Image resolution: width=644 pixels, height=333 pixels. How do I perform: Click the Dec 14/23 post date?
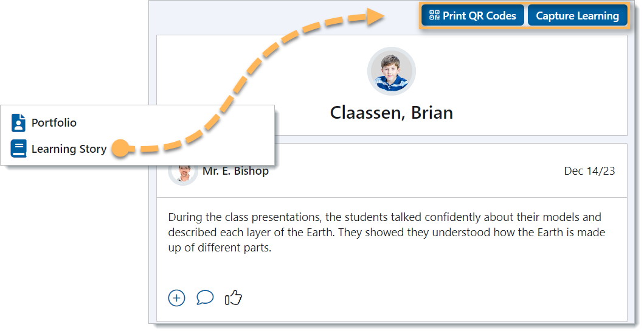pyautogui.click(x=589, y=171)
